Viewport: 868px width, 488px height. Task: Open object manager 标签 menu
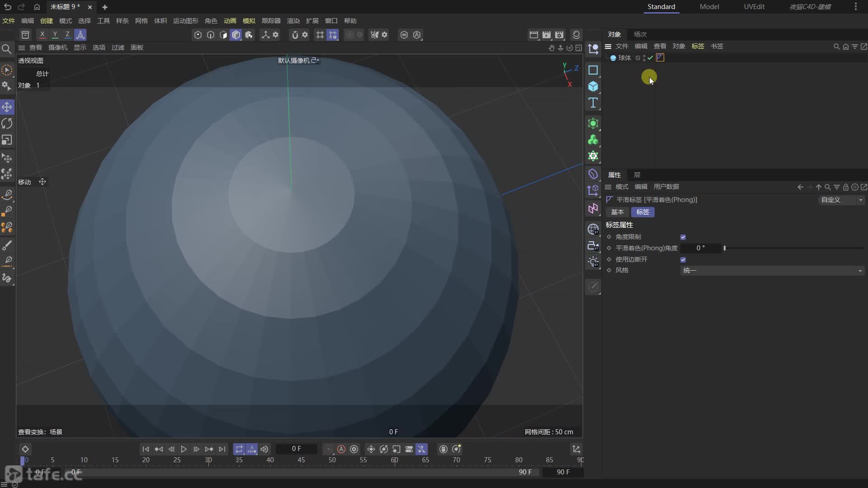click(698, 46)
